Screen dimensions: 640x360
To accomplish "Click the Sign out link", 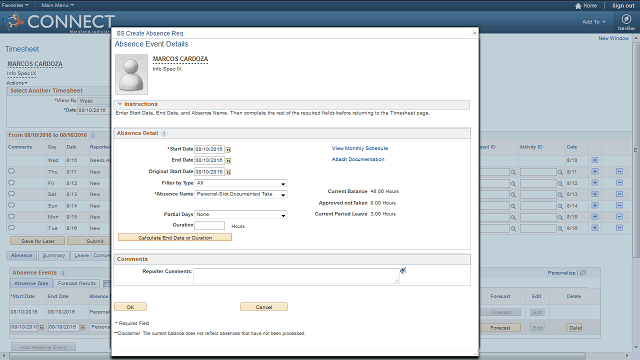I will pyautogui.click(x=623, y=6).
